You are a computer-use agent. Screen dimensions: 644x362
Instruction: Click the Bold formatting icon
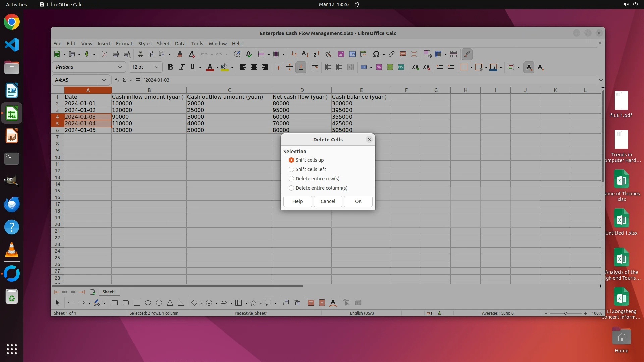(x=170, y=67)
